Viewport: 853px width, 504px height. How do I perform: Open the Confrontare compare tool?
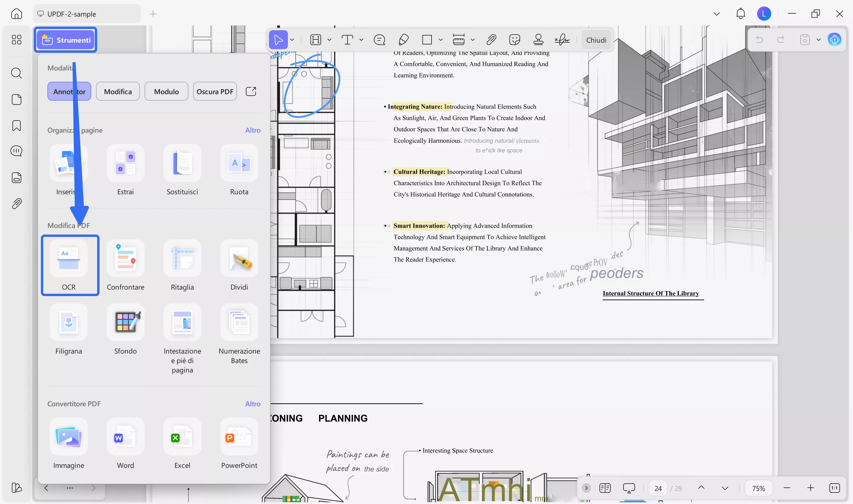125,265
